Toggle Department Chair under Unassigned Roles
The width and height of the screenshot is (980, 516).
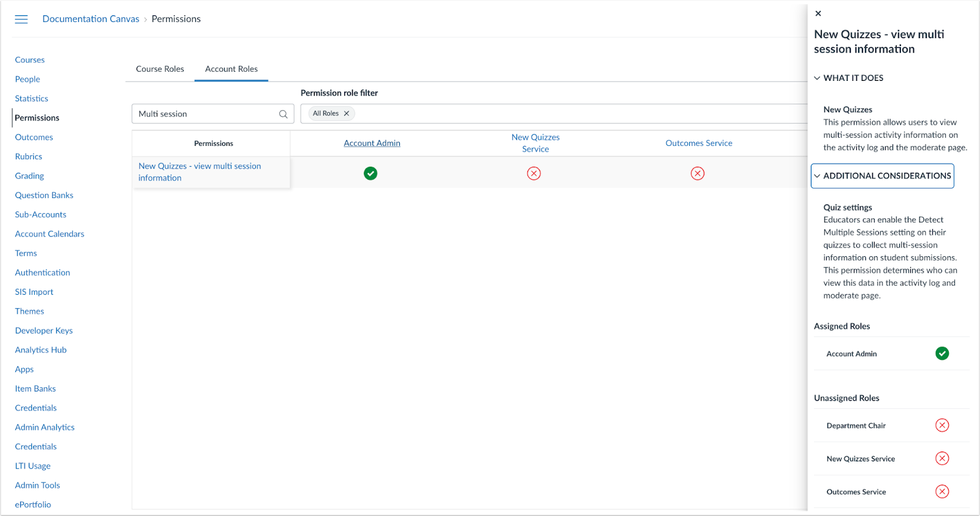pyautogui.click(x=942, y=425)
